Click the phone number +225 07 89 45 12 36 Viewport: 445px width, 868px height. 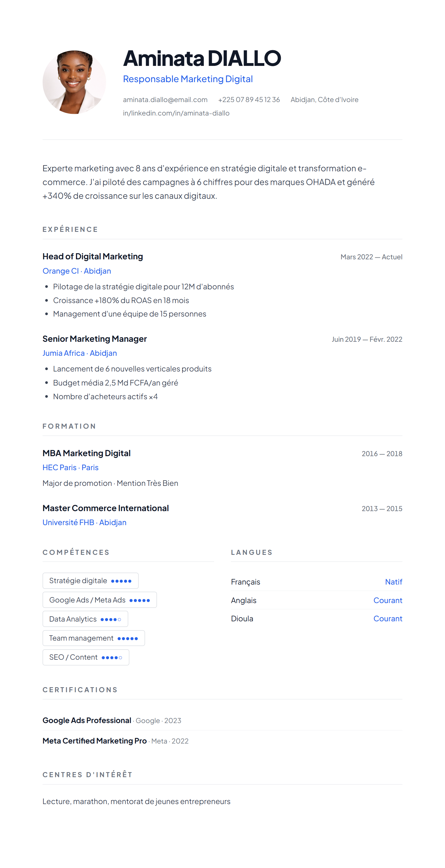[249, 100]
